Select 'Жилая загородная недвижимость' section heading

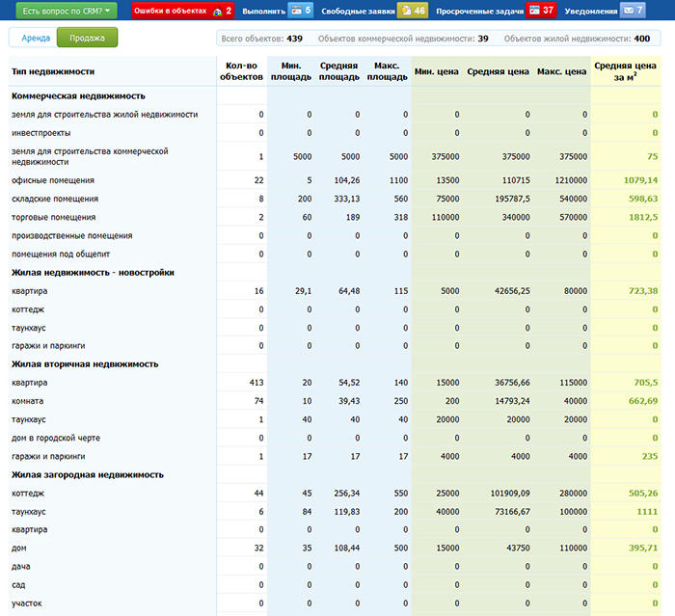pyautogui.click(x=88, y=475)
